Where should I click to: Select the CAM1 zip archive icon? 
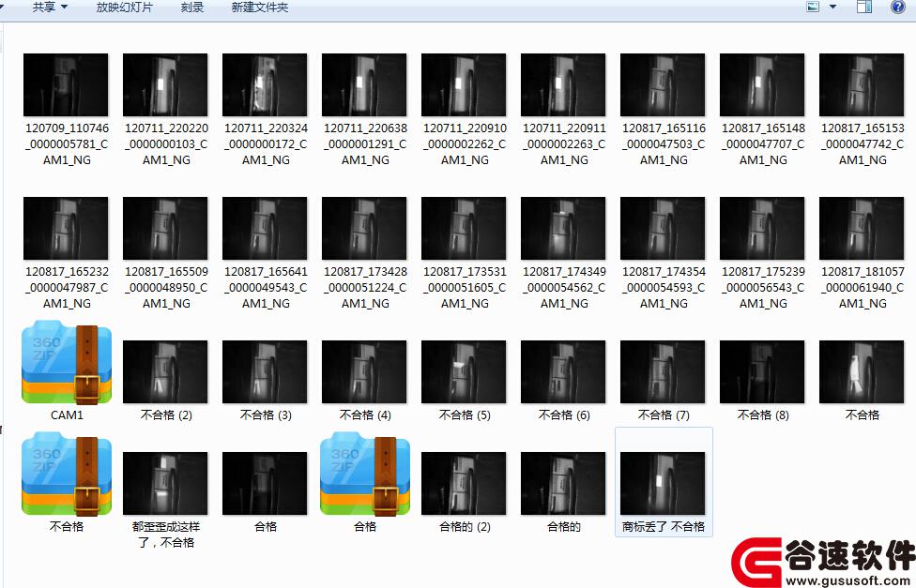point(67,362)
